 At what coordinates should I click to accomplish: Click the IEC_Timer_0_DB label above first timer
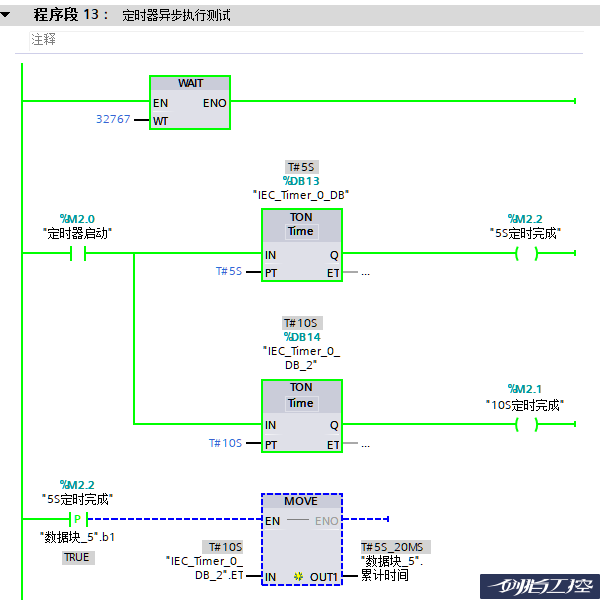[x=301, y=194]
